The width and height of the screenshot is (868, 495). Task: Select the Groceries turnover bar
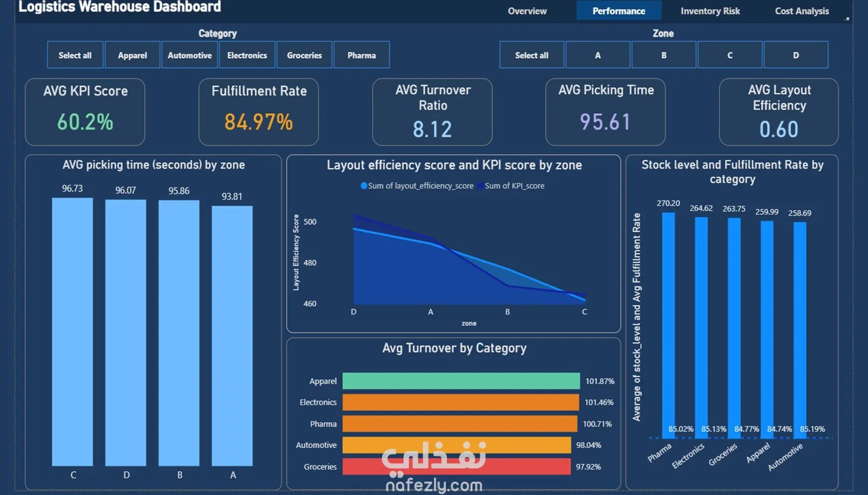[x=456, y=466]
